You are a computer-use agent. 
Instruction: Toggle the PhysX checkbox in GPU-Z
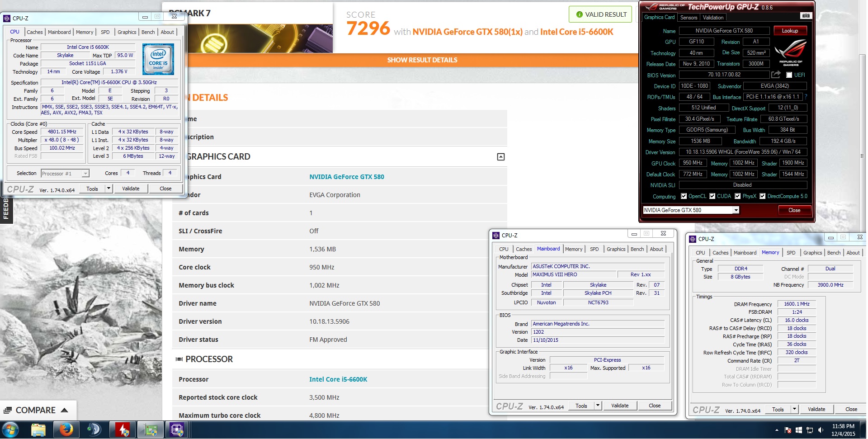(737, 196)
